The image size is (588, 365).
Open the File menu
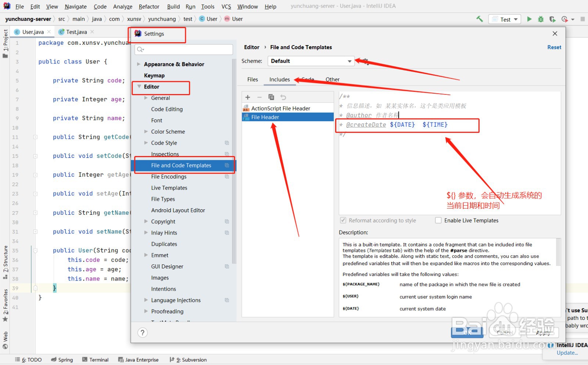(19, 7)
